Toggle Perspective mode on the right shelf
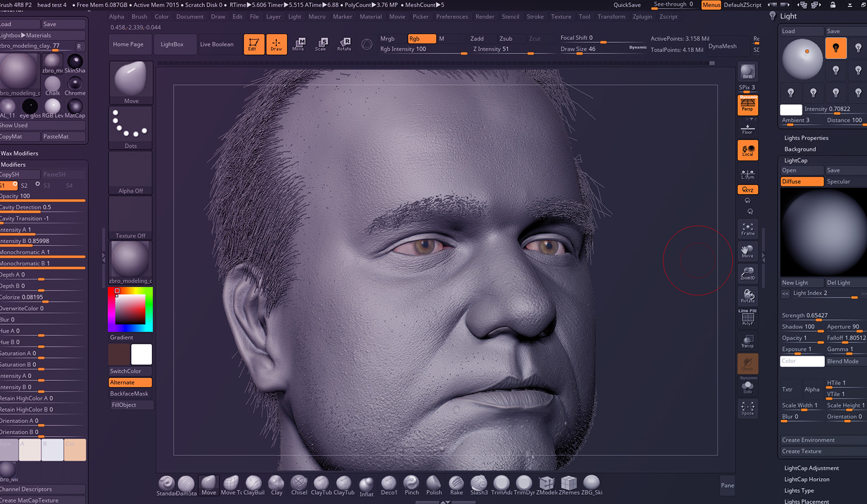The width and height of the screenshot is (867, 504). coord(747,105)
